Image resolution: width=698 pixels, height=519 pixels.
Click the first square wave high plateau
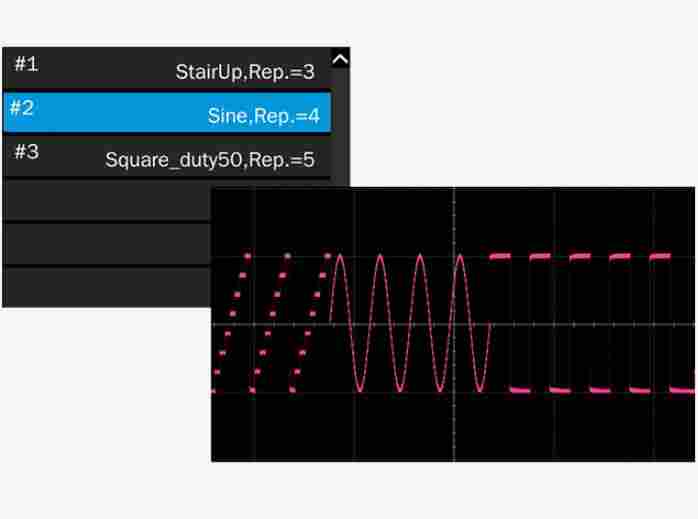499,257
